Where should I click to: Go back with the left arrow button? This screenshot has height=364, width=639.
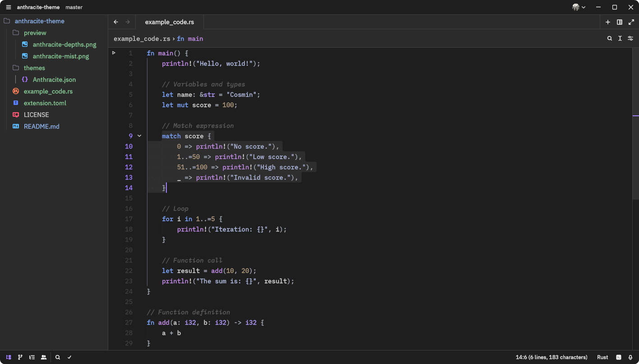click(116, 22)
